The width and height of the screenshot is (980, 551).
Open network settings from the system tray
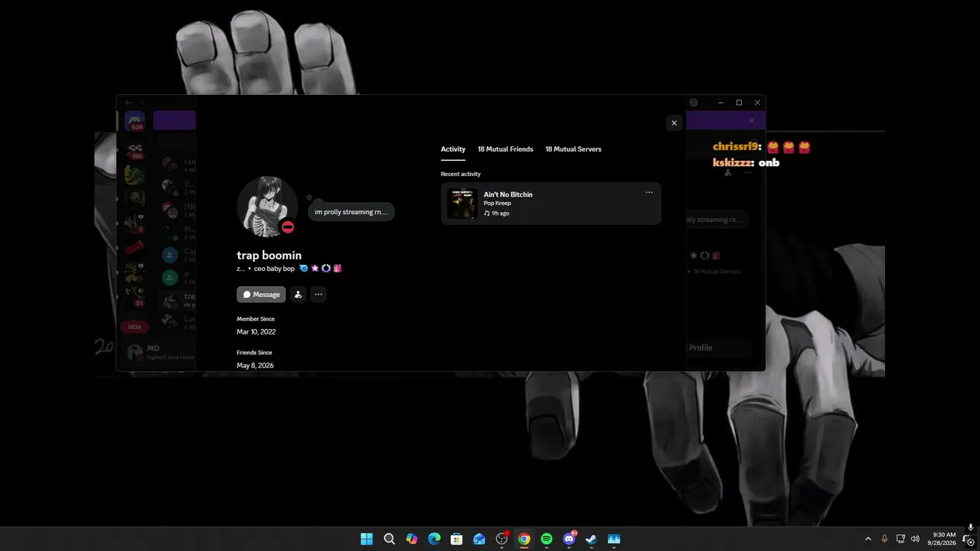[x=900, y=539]
